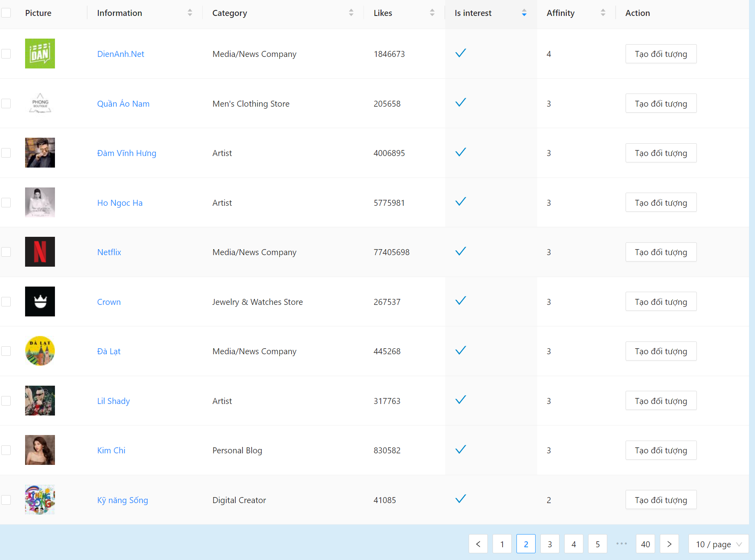
Task: Select the Đà Lạt row checkbox
Action: (6, 351)
